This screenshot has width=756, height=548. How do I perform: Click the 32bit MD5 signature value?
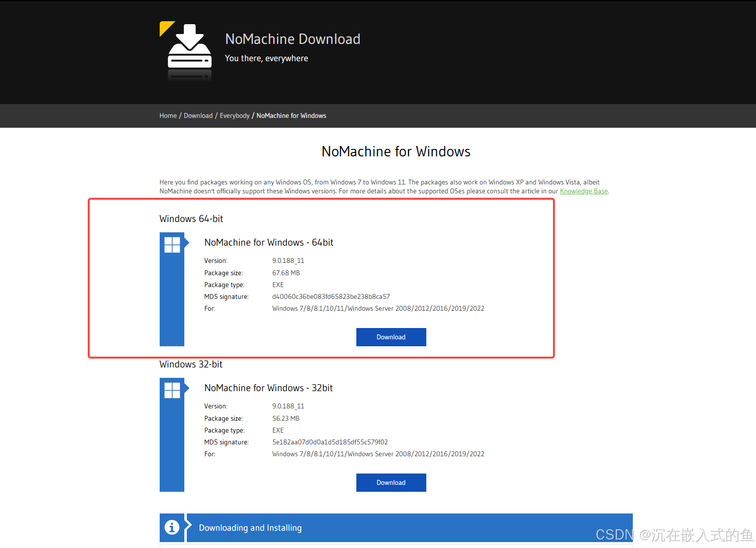pyautogui.click(x=330, y=442)
